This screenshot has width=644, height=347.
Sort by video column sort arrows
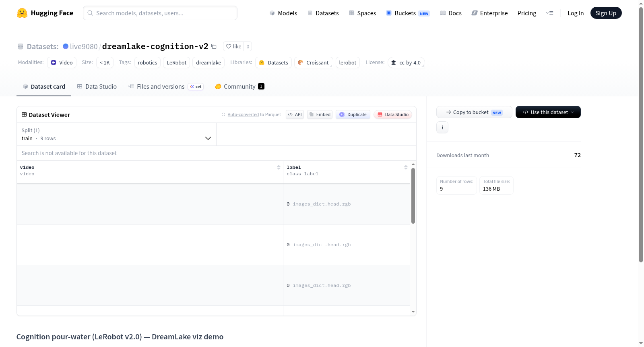tap(279, 167)
